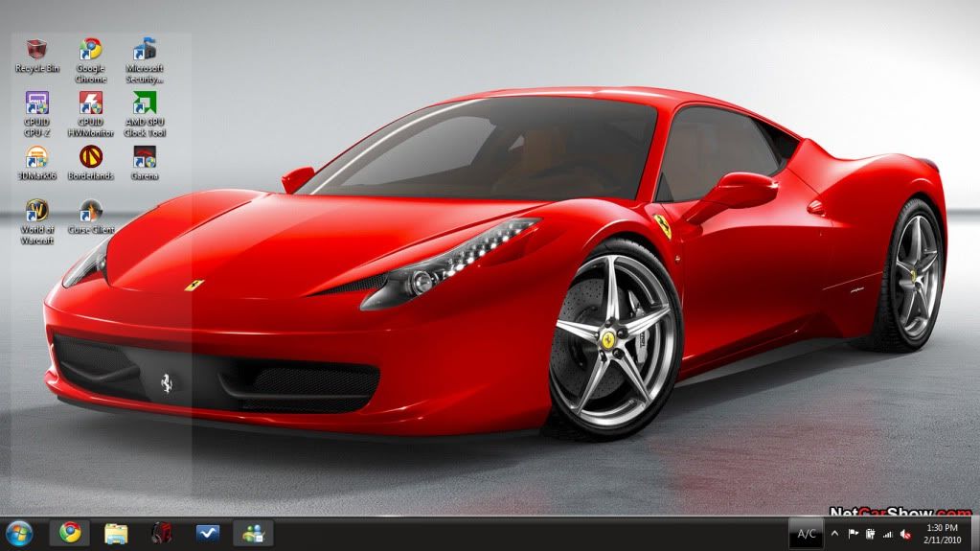Select the World of Warcraft shortcut

[x=36, y=221]
